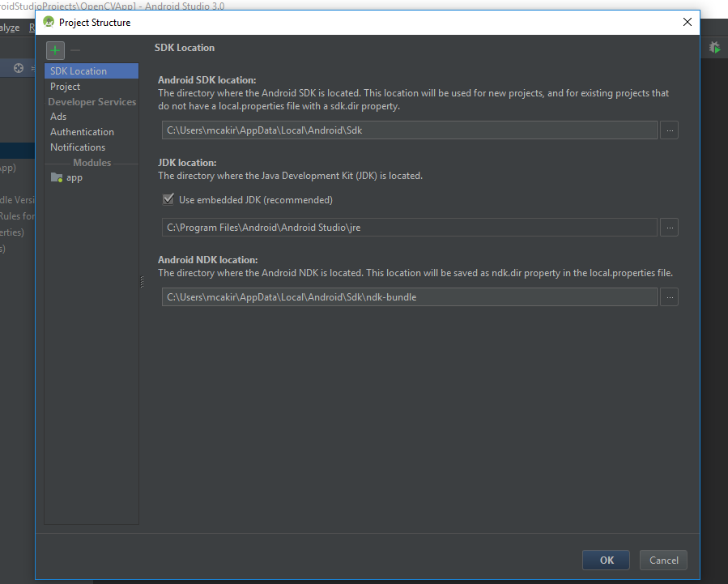728x584 pixels.
Task: Click the 'SDK Location' panel title
Action: tap(185, 47)
